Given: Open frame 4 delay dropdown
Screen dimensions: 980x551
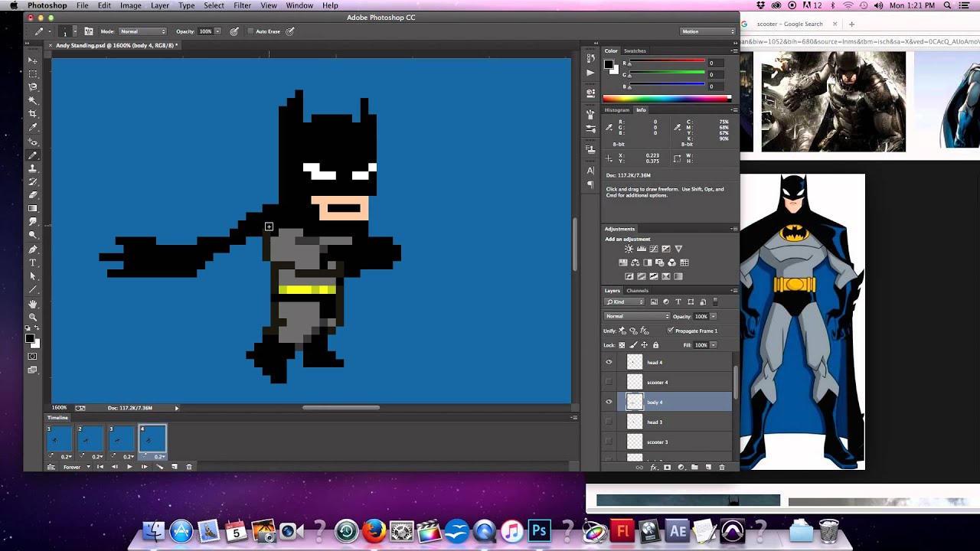Looking at the screenshot, I should [158, 457].
